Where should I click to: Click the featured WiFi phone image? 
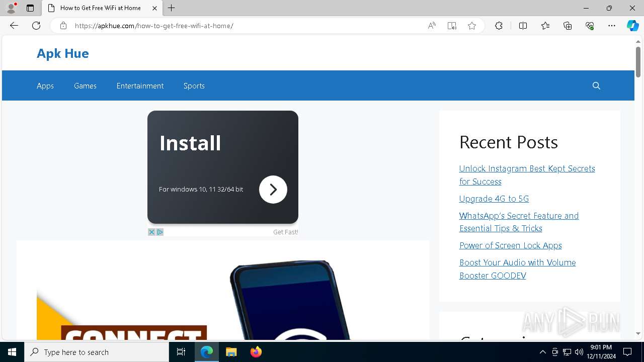tap(222, 300)
